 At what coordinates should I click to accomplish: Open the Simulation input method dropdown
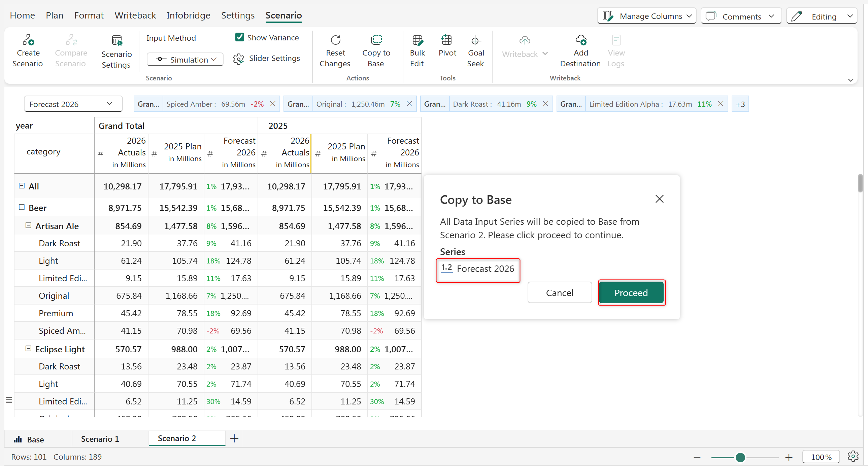point(185,60)
